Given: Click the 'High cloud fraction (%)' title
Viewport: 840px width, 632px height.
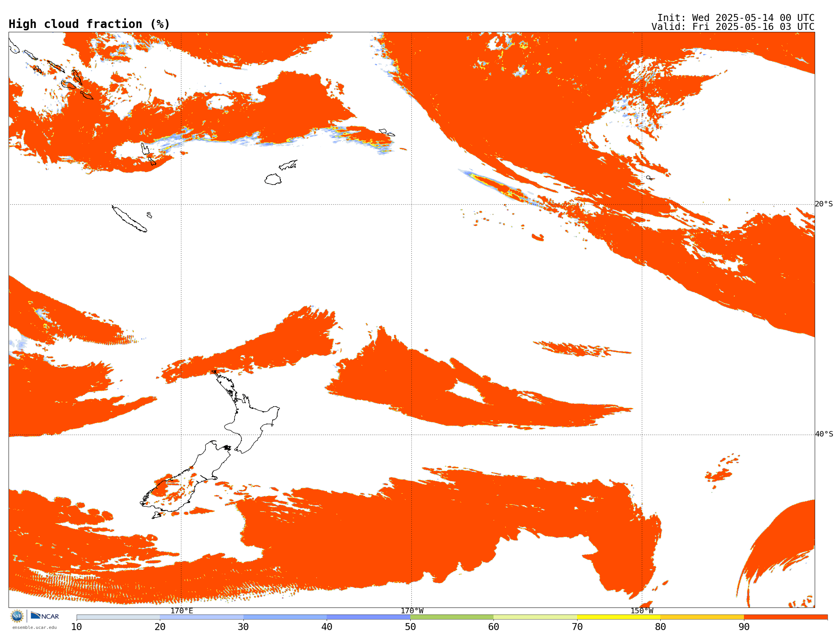Looking at the screenshot, I should [89, 24].
